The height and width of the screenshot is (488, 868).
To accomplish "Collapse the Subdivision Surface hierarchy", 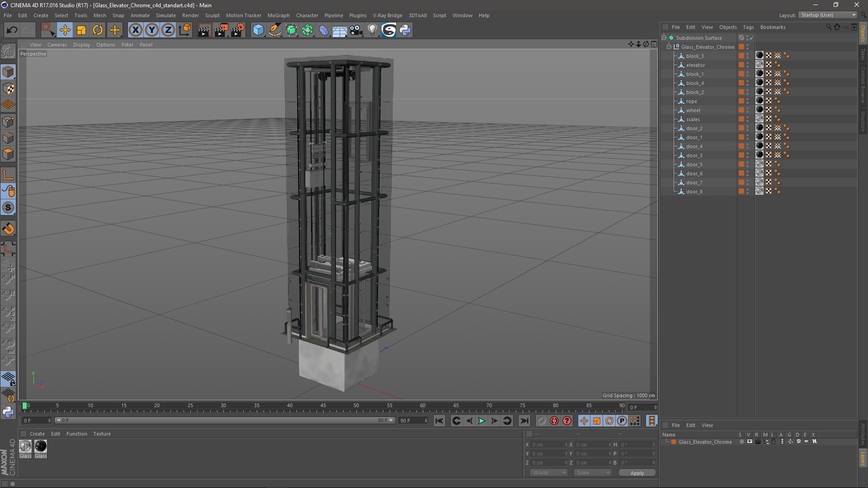I will pyautogui.click(x=664, y=38).
